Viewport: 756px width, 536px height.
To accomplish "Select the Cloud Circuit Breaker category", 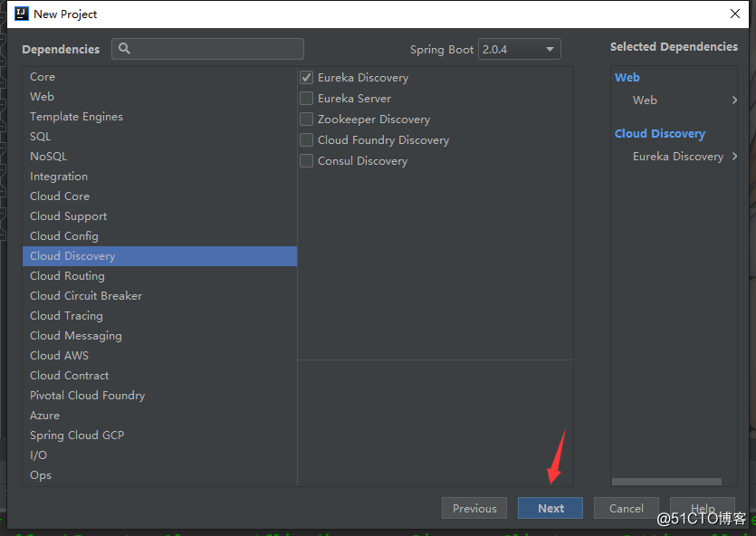I will point(159,296).
